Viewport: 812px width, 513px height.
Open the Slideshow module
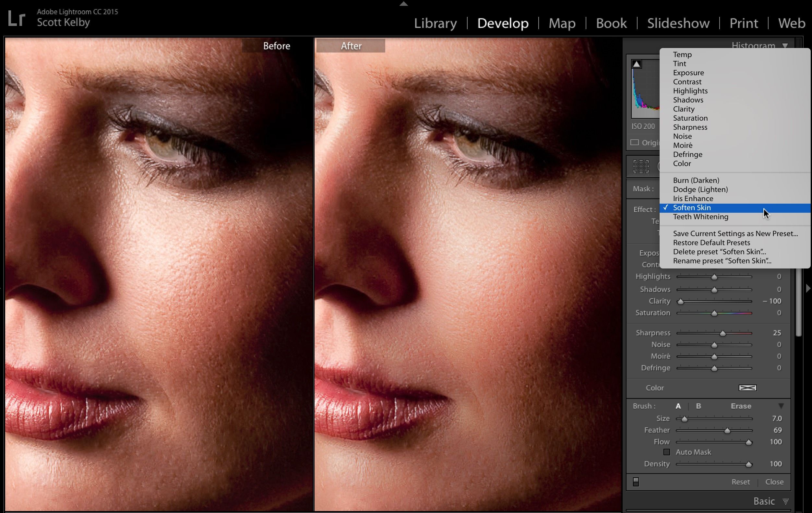coord(678,23)
